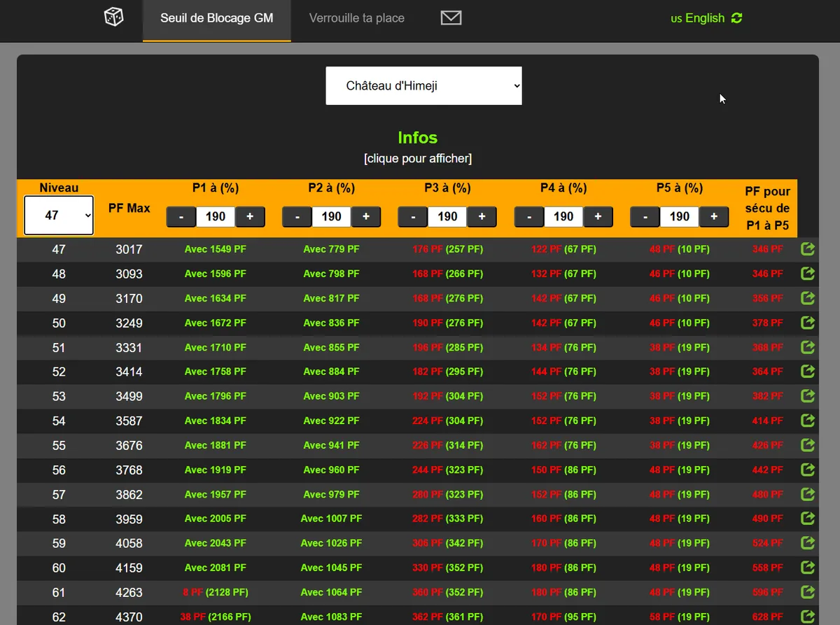The image size is (840, 625).
Task: Click share icon for level 50 row
Action: coord(807,323)
